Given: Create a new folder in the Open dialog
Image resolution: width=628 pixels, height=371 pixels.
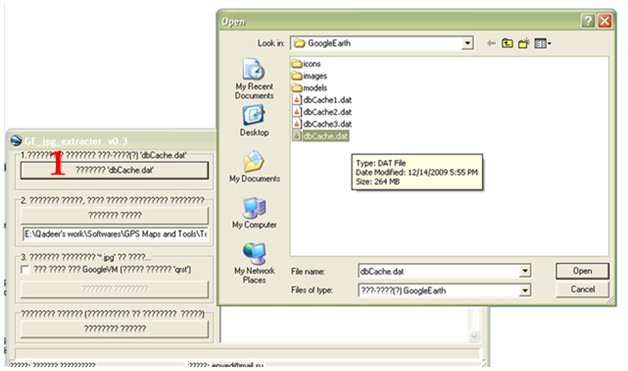Looking at the screenshot, I should point(524,43).
